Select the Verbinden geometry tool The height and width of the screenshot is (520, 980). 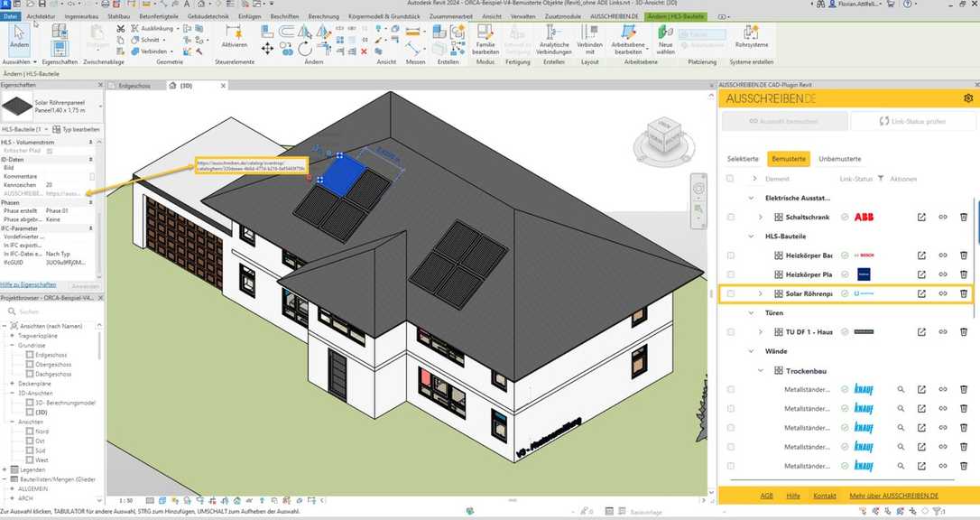(153, 51)
